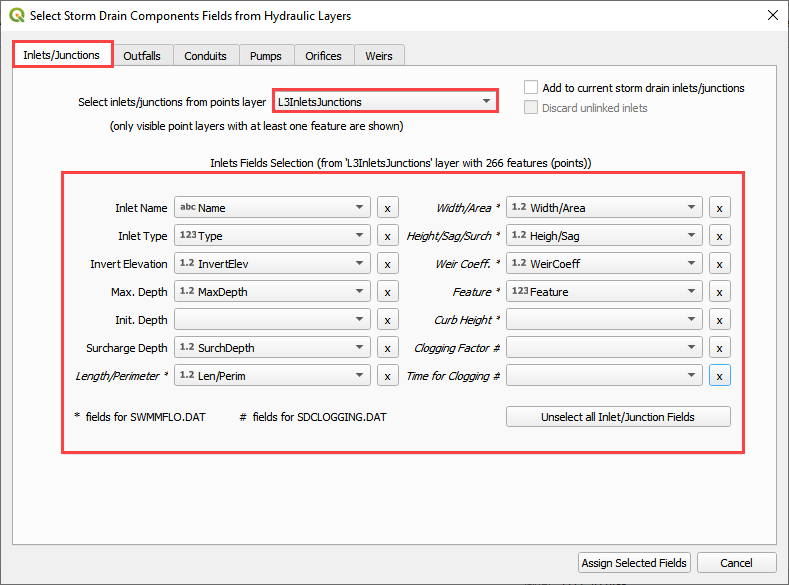Screen dimensions: 789x585
Task: Open the Clogging Factor dropdown
Action: pyautogui.click(x=604, y=348)
